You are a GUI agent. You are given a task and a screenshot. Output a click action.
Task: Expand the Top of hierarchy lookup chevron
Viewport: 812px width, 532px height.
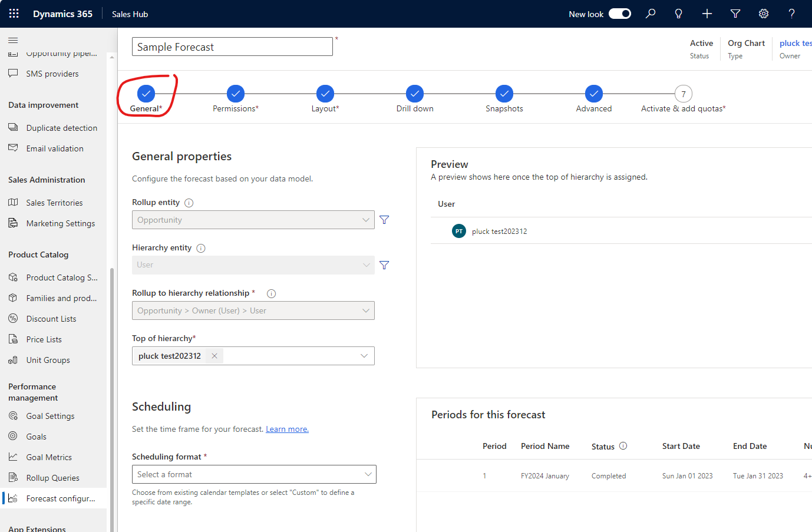[x=364, y=356]
